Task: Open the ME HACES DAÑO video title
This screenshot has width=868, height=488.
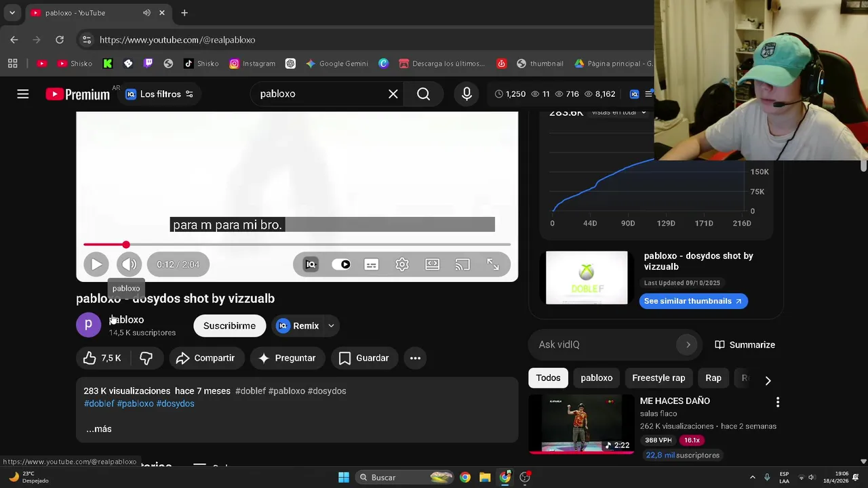Action: [675, 401]
